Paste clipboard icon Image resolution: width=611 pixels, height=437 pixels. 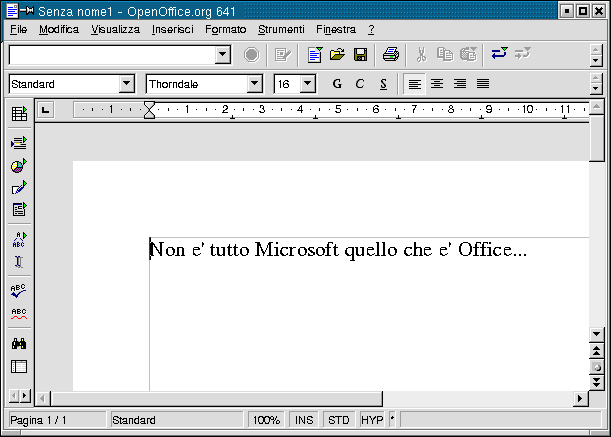468,55
